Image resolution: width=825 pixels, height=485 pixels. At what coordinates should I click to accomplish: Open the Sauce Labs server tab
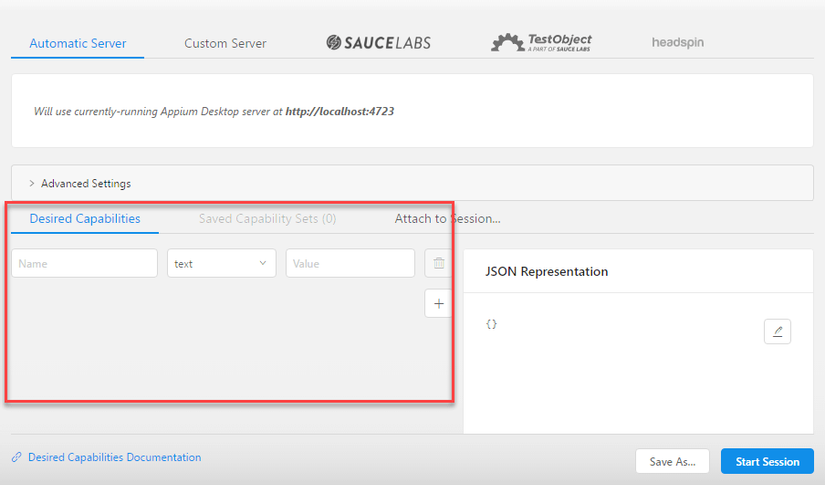click(x=379, y=43)
